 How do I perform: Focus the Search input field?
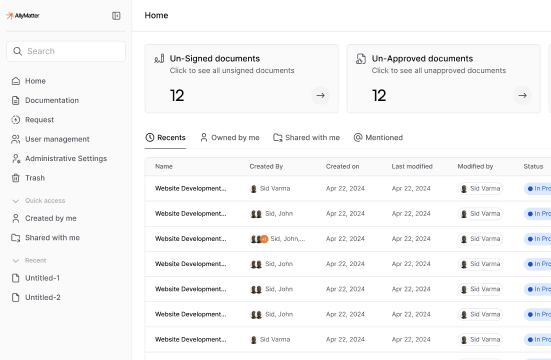pos(66,51)
